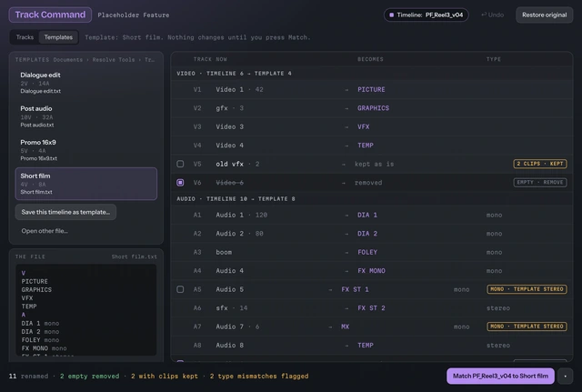Click Match PF_Reel3_v04 to Short film
This screenshot has height=392, width=582.
[x=500, y=376]
